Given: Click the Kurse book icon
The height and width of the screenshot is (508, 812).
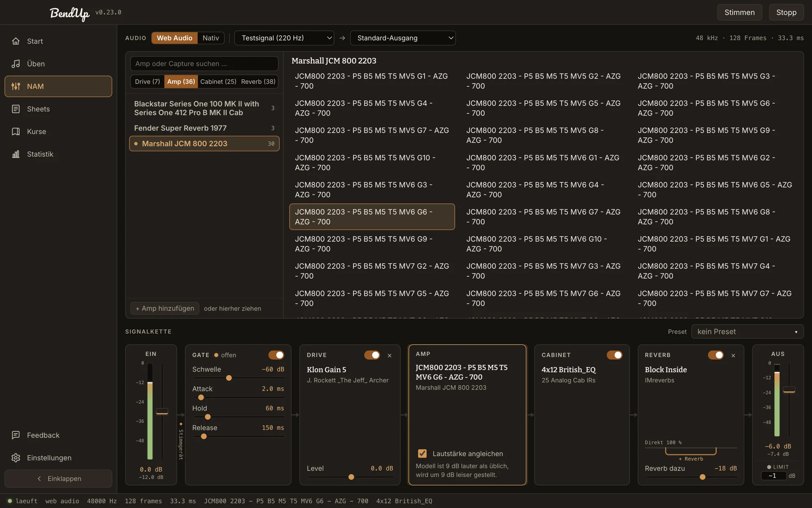Looking at the screenshot, I should pyautogui.click(x=16, y=132).
